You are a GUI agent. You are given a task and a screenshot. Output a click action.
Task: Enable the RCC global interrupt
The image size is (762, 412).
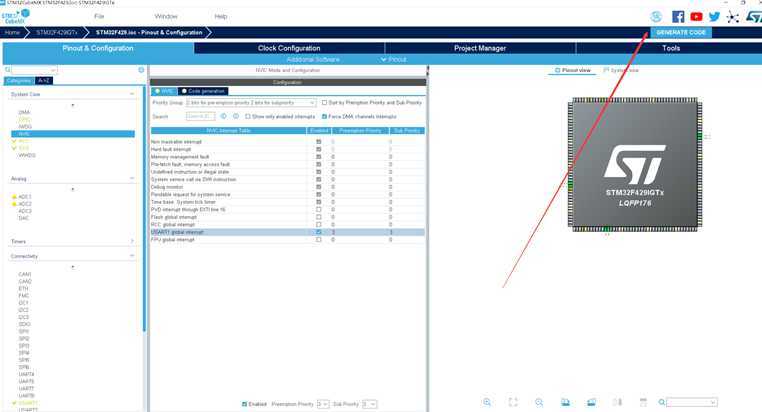pyautogui.click(x=319, y=224)
